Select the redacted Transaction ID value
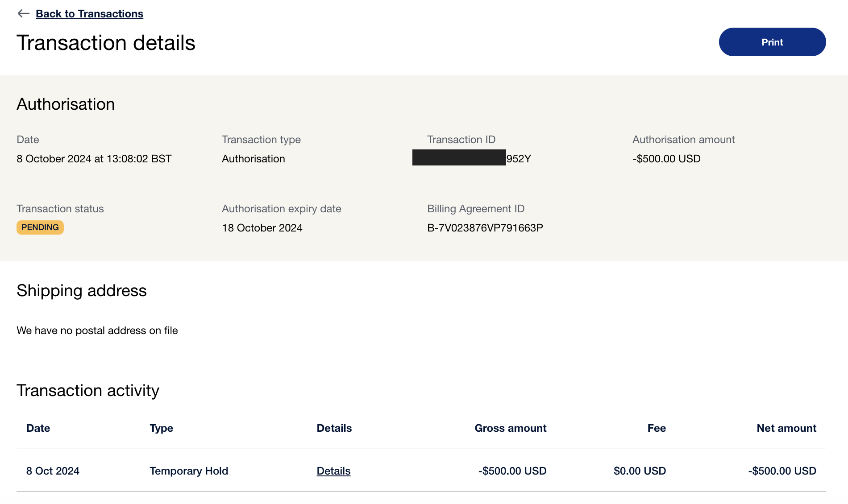This screenshot has width=848, height=504. (x=471, y=158)
